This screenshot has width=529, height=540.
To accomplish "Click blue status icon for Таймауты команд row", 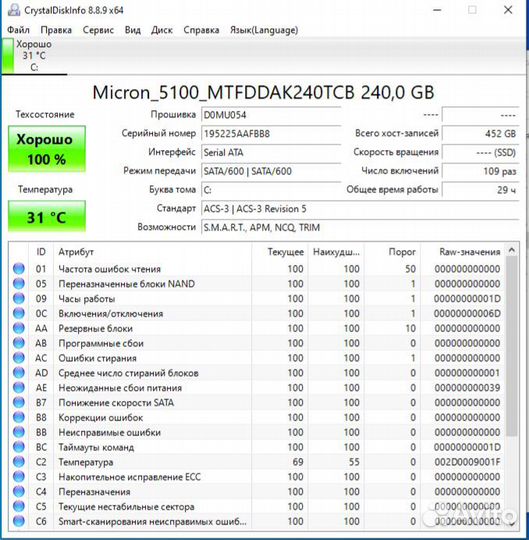I will (19, 447).
